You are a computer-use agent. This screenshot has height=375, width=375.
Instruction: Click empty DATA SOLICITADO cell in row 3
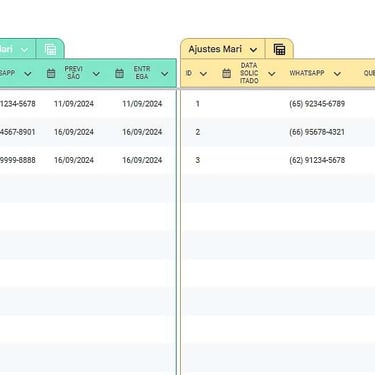pos(249,160)
